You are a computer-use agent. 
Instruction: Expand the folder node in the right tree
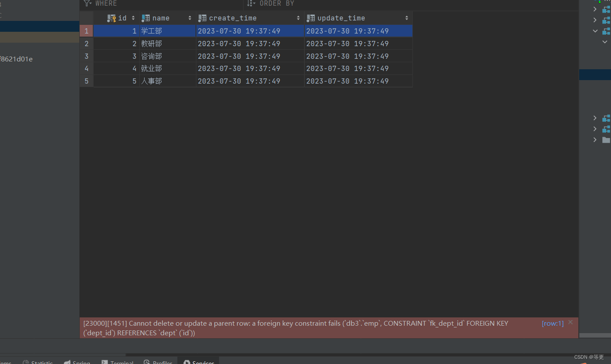coord(595,140)
